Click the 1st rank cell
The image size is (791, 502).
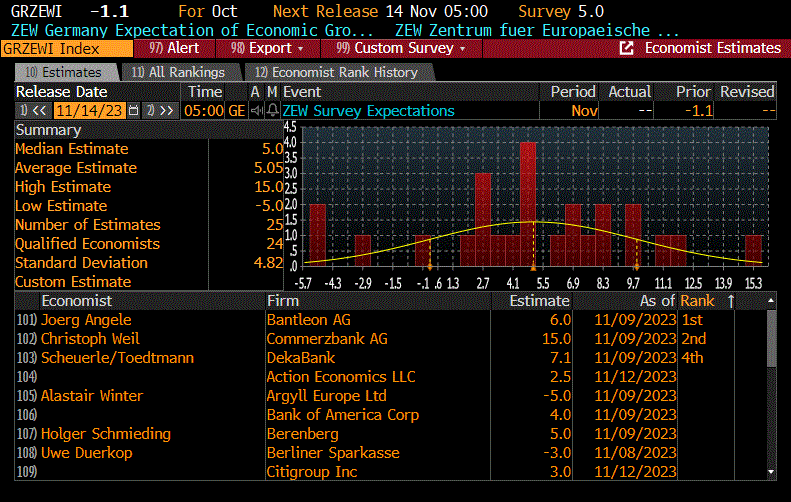[692, 320]
